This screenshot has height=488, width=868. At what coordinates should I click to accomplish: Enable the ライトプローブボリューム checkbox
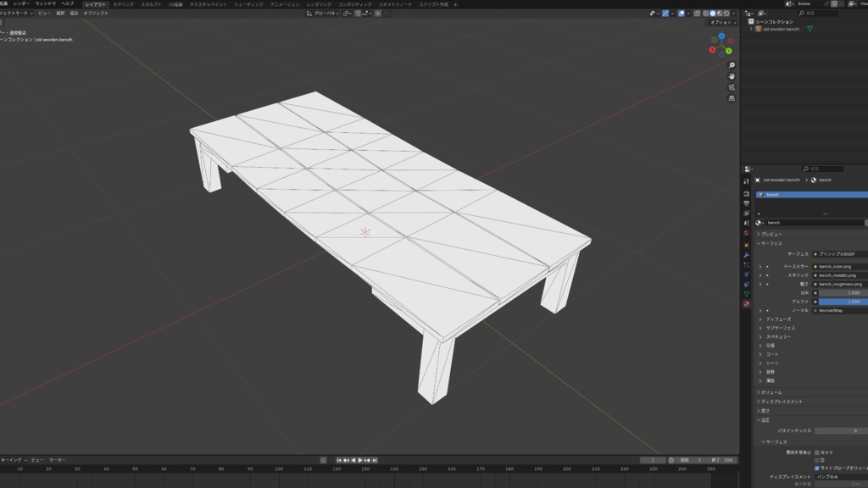point(817,468)
